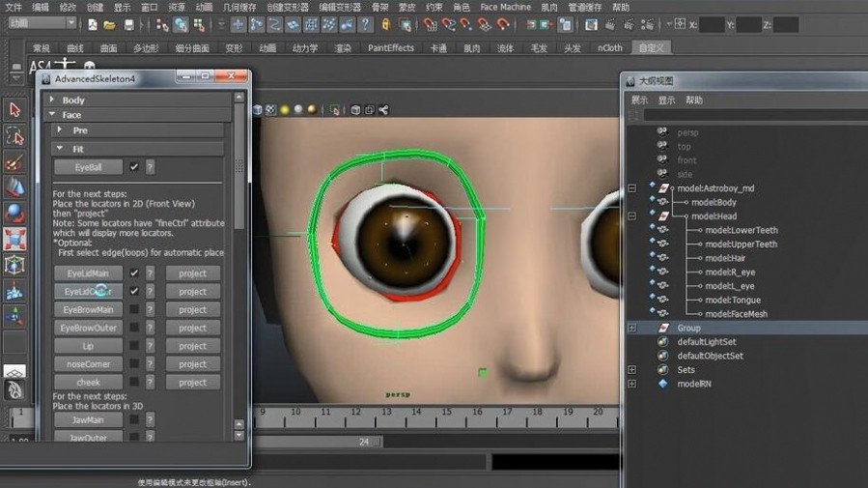The width and height of the screenshot is (868, 488).
Task: Click the noseCorner button
Action: coord(88,364)
